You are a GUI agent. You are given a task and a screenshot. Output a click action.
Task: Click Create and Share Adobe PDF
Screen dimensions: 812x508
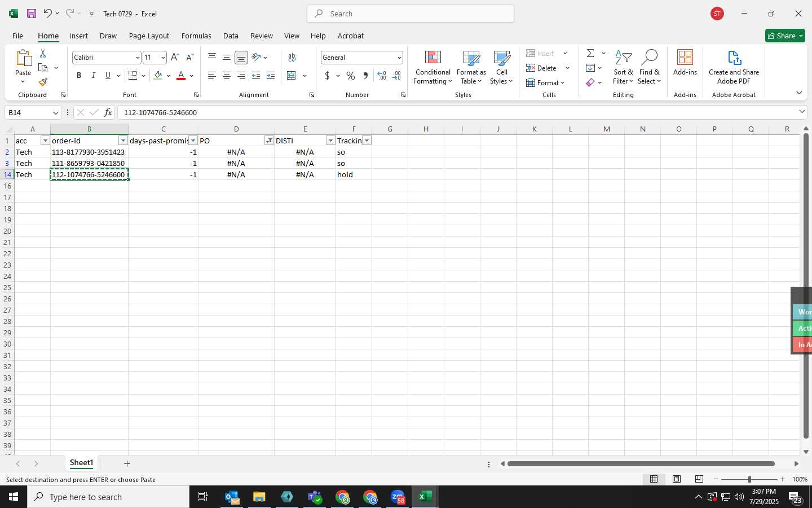point(734,68)
